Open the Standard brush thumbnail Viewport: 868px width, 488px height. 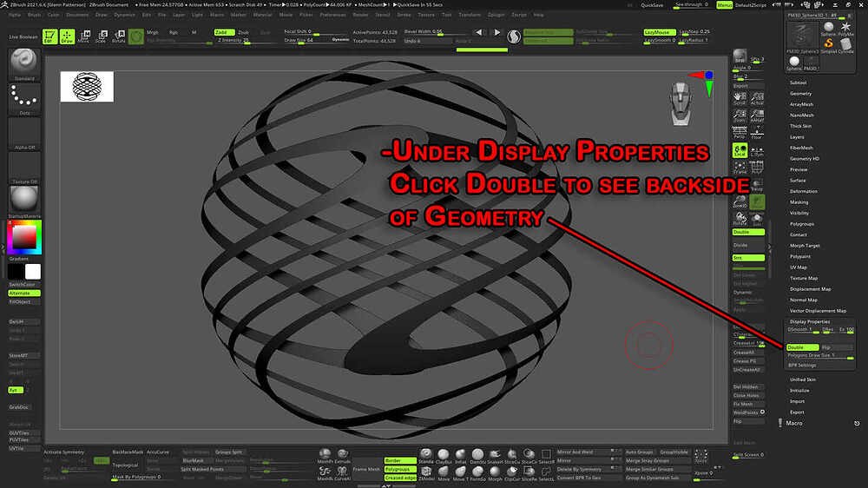click(23, 64)
